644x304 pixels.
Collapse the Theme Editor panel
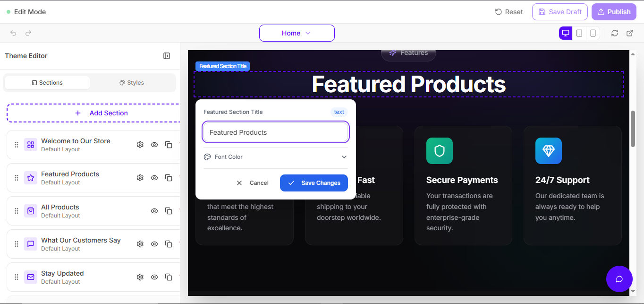pyautogui.click(x=167, y=56)
